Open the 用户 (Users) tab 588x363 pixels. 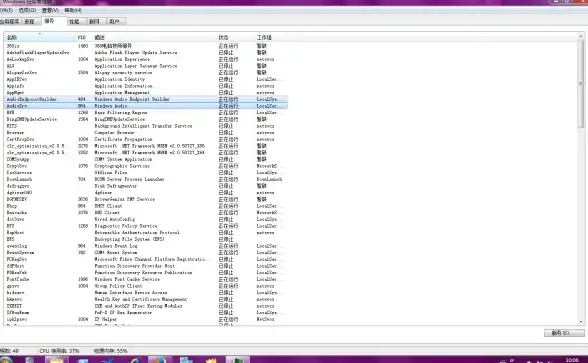pyautogui.click(x=114, y=21)
